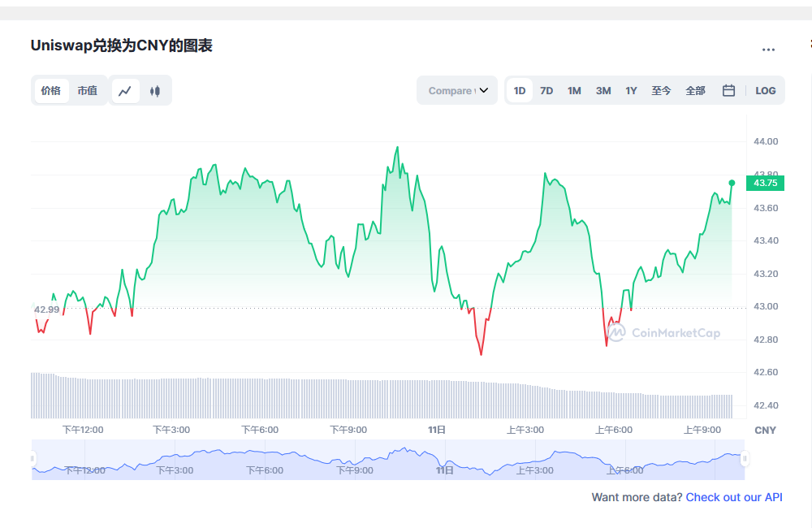Open the Check out our API link
This screenshot has height=528, width=812.
pos(734,497)
